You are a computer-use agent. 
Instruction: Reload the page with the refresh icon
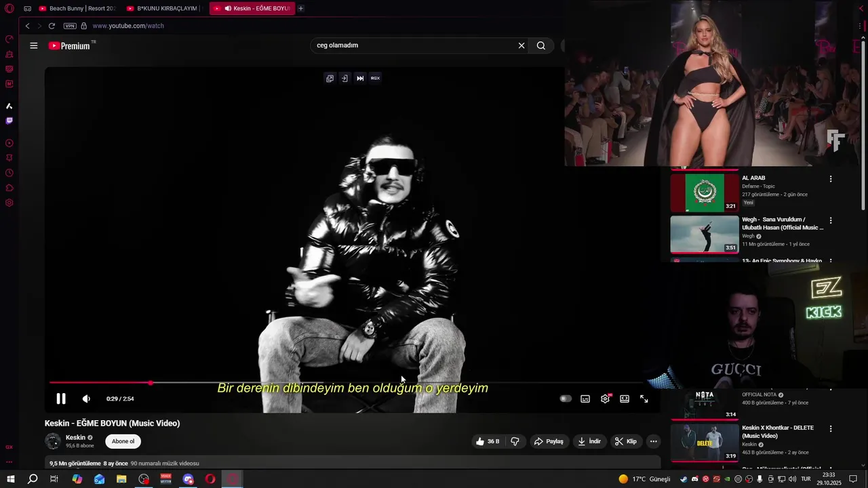[52, 26]
